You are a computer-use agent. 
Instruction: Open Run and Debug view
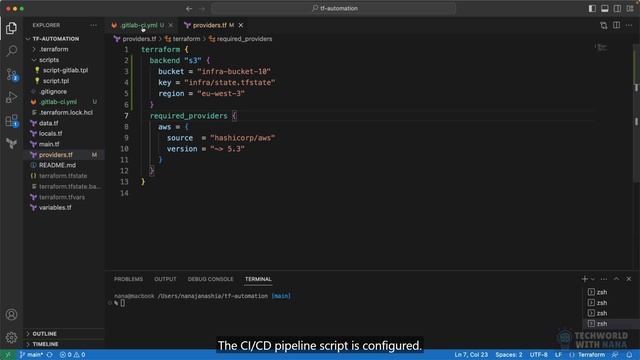(11, 98)
